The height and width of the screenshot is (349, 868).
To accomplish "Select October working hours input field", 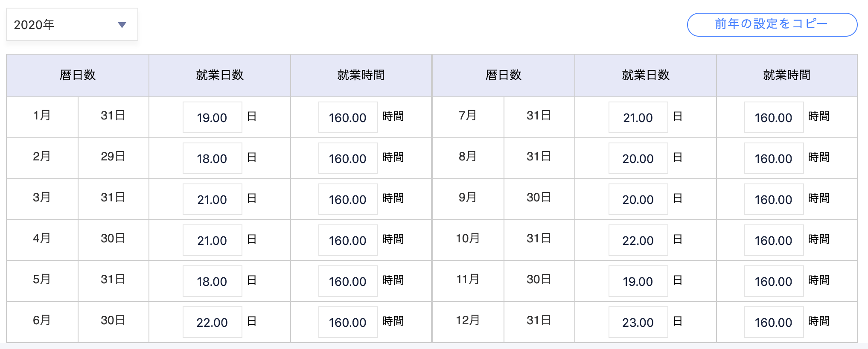I will [x=774, y=240].
